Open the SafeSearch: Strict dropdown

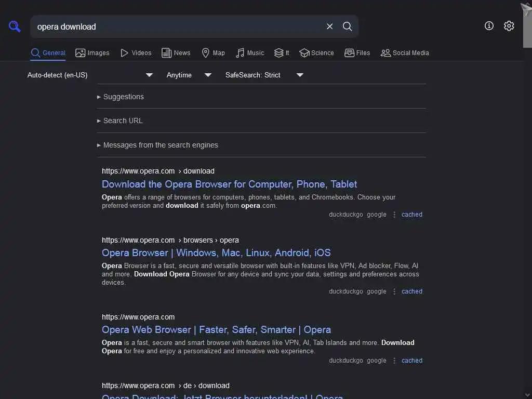click(x=264, y=75)
